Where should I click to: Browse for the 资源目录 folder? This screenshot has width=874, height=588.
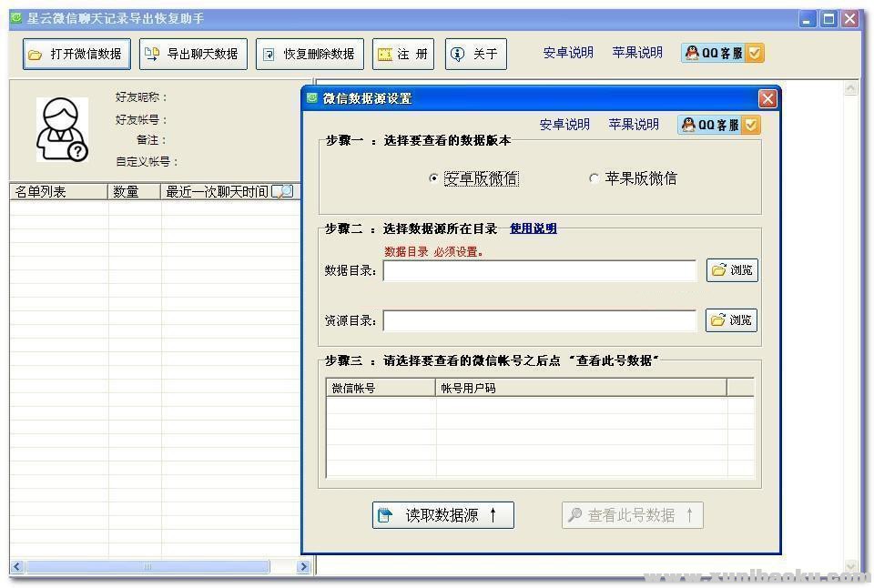tap(732, 320)
